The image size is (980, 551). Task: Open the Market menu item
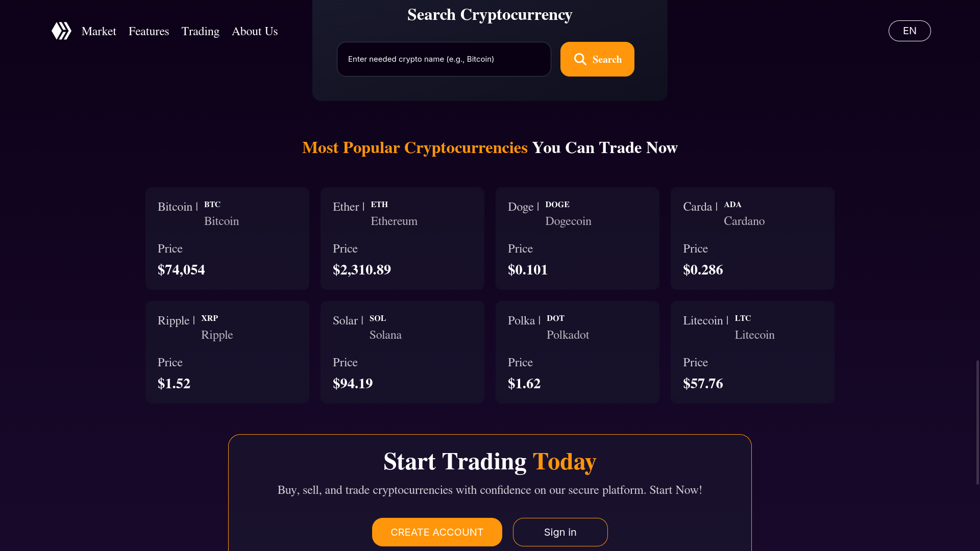click(x=99, y=31)
